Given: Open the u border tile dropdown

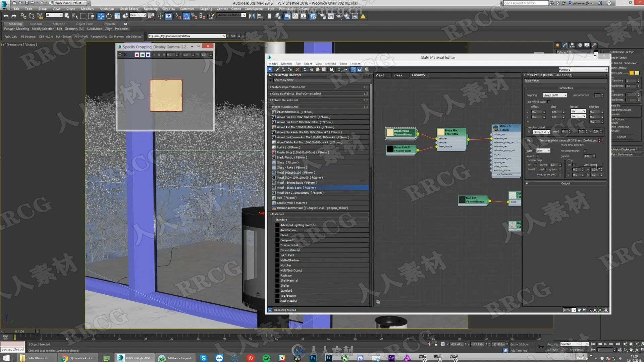Looking at the screenshot, I should pos(578,111).
